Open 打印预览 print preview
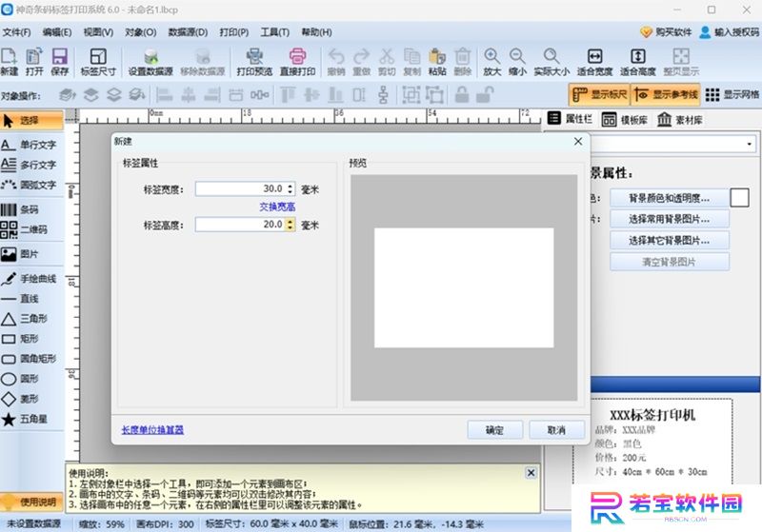The height and width of the screenshot is (532, 762). click(254, 62)
